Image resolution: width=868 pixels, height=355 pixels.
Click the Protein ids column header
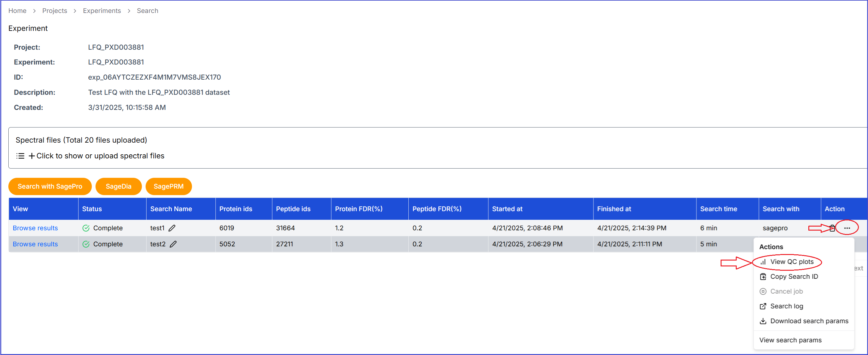[236, 209]
